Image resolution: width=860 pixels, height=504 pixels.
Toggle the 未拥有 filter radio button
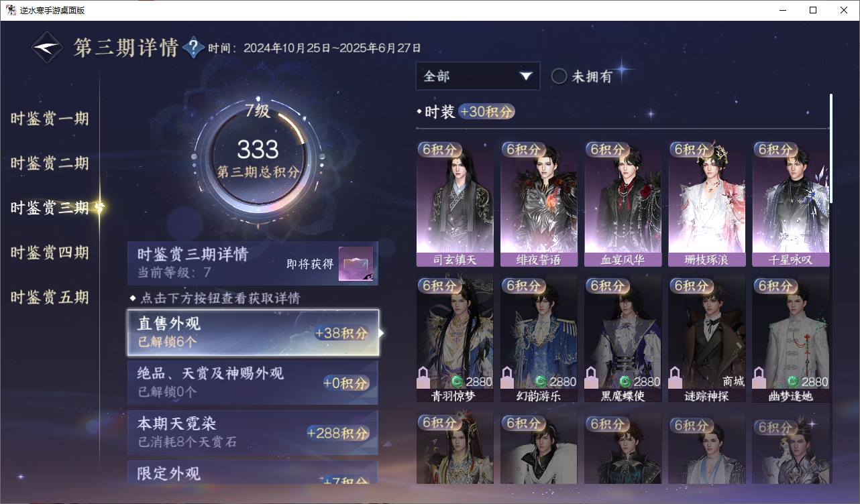tap(559, 76)
